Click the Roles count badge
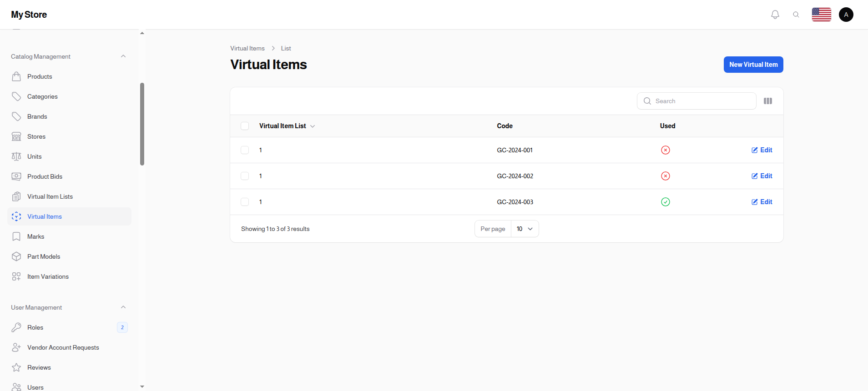 click(x=122, y=327)
